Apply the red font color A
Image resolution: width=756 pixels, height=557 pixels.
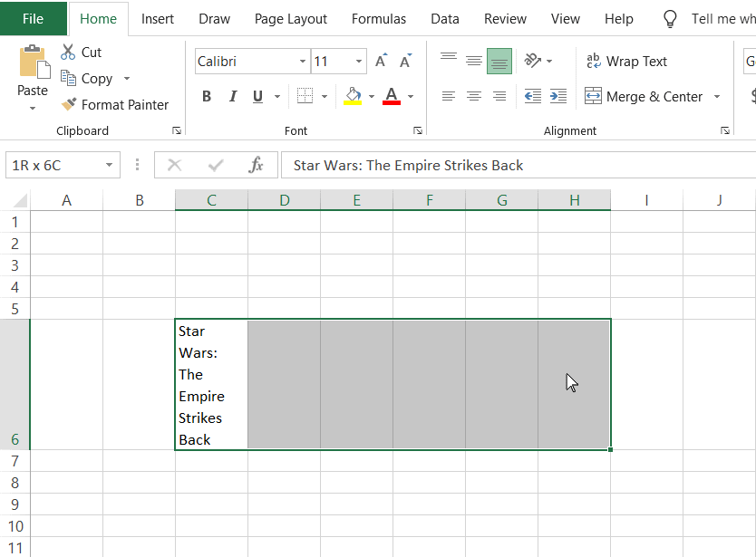(x=392, y=96)
